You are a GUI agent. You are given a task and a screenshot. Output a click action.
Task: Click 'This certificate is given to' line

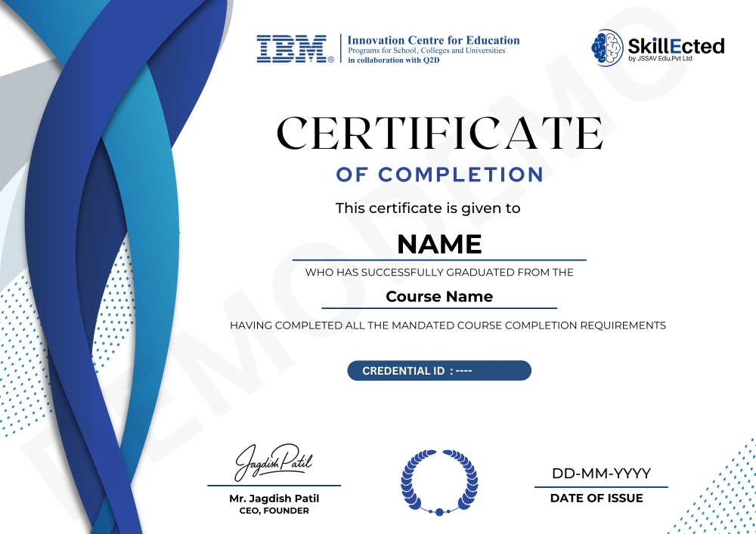(428, 208)
